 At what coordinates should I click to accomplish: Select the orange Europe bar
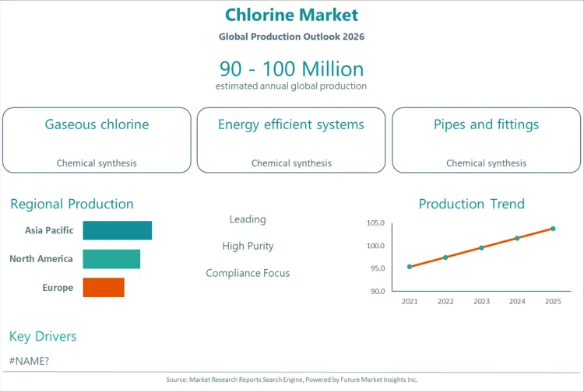click(104, 288)
